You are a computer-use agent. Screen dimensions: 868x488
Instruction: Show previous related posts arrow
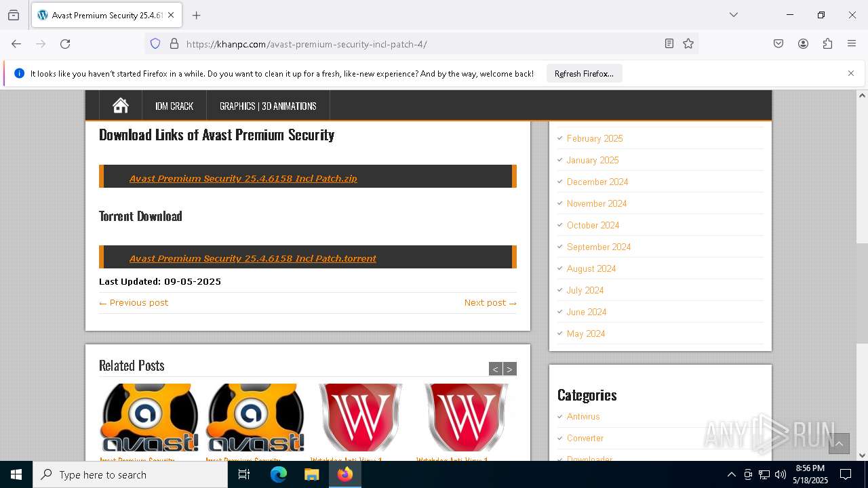pyautogui.click(x=496, y=369)
